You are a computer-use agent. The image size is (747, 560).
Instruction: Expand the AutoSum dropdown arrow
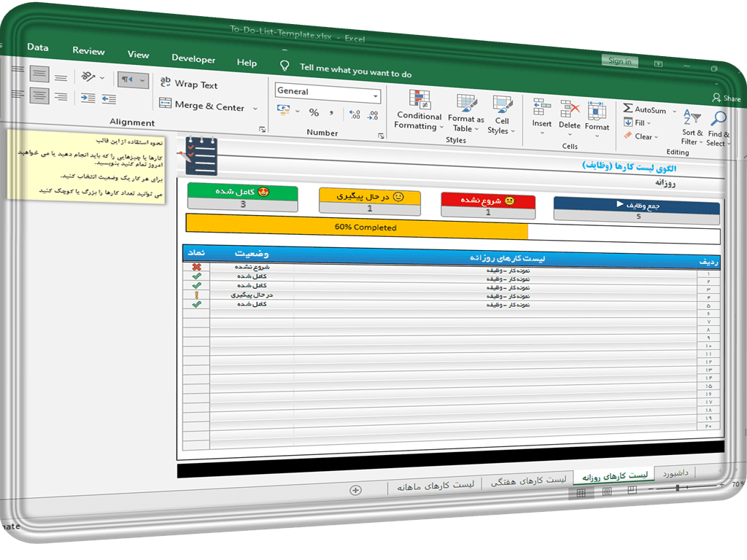pos(674,112)
